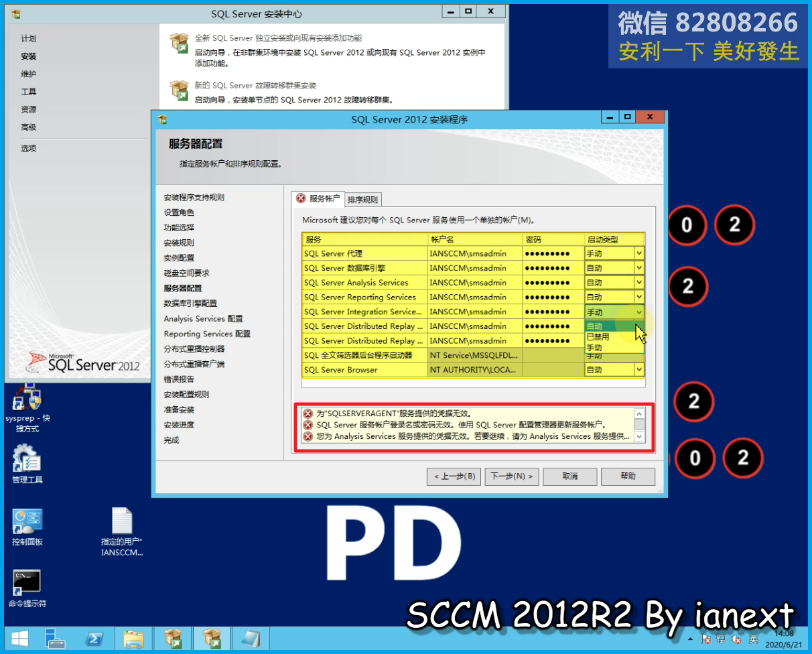Select 工具 in the Installation Center sidebar

(x=28, y=92)
